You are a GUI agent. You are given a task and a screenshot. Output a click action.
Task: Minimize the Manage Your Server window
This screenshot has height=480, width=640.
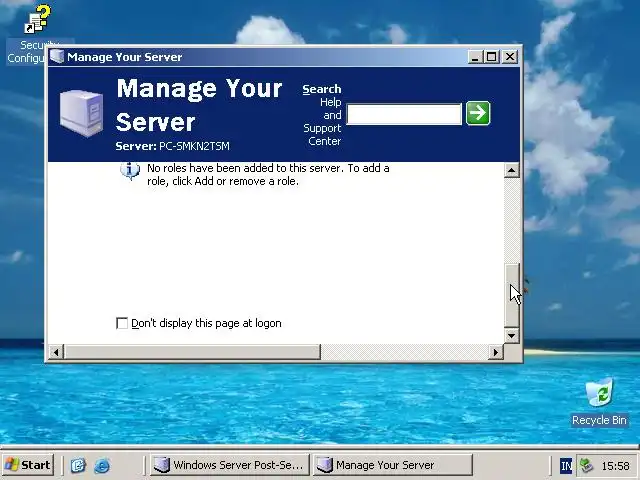[x=475, y=57]
